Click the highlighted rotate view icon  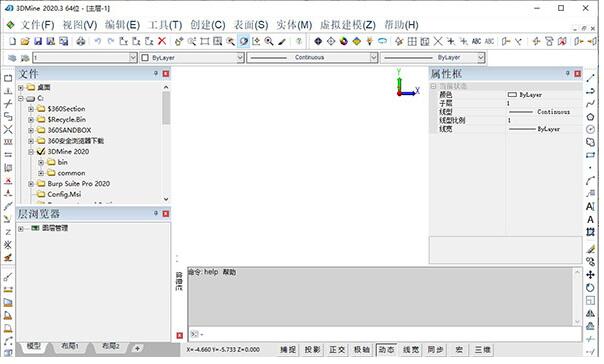243,41
